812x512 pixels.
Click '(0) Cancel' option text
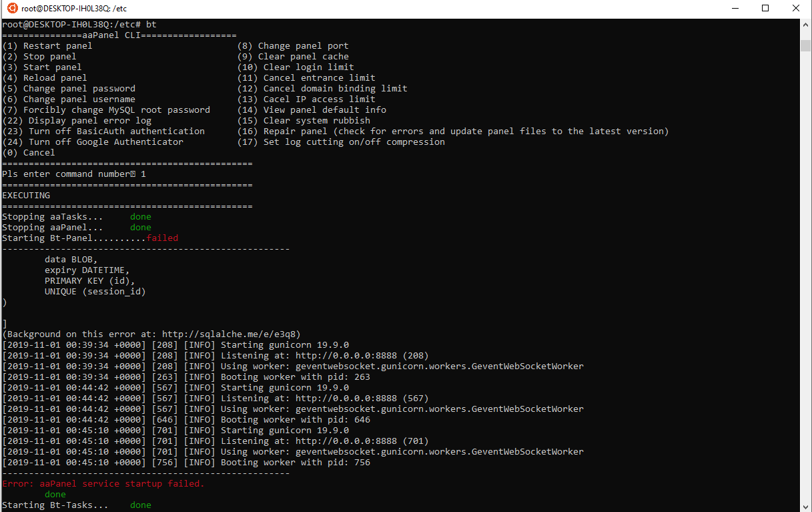coord(29,153)
